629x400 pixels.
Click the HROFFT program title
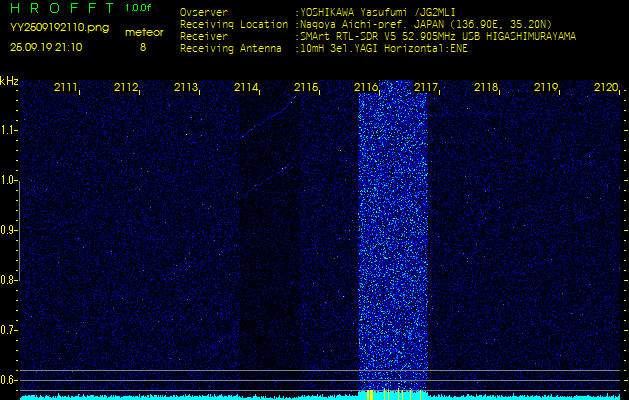pos(62,8)
